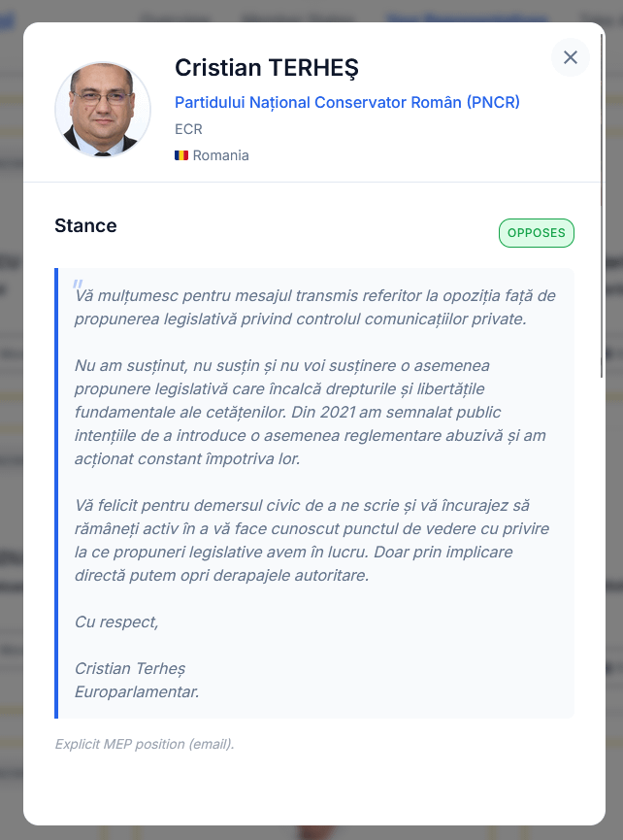
Task: Click the ECR group label
Action: pos(188,129)
